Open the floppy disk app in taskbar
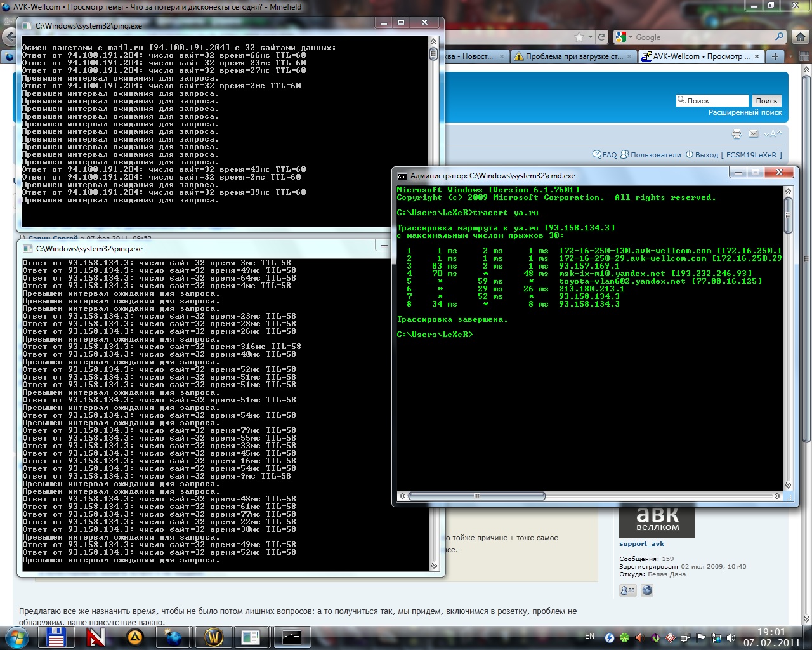 pos(56,637)
